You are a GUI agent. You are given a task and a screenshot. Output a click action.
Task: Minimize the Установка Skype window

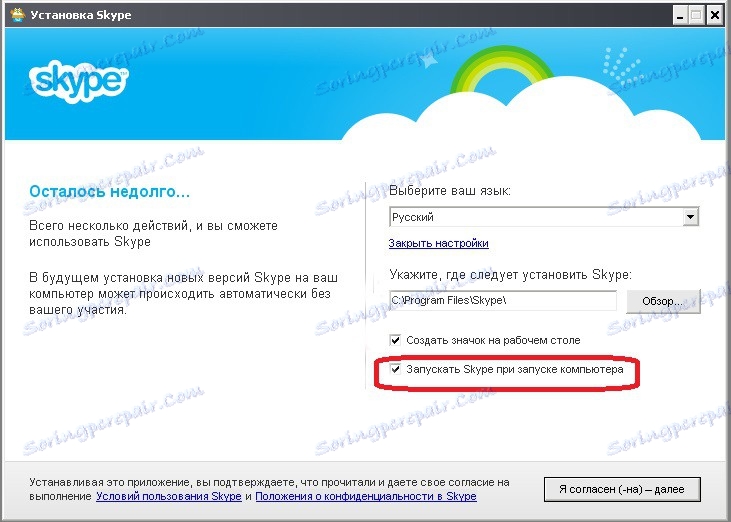coord(680,15)
